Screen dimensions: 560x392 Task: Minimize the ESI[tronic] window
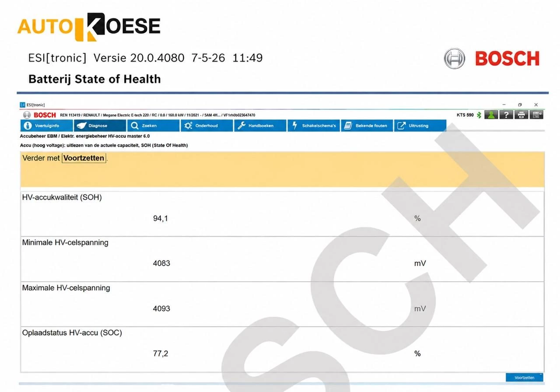tap(504, 105)
